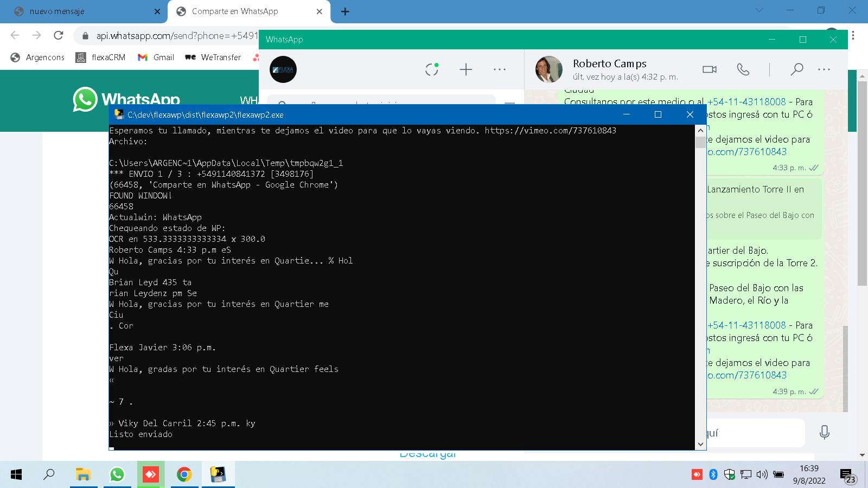The height and width of the screenshot is (488, 868).
Task: Reload the Chrome page
Action: pos(59,36)
